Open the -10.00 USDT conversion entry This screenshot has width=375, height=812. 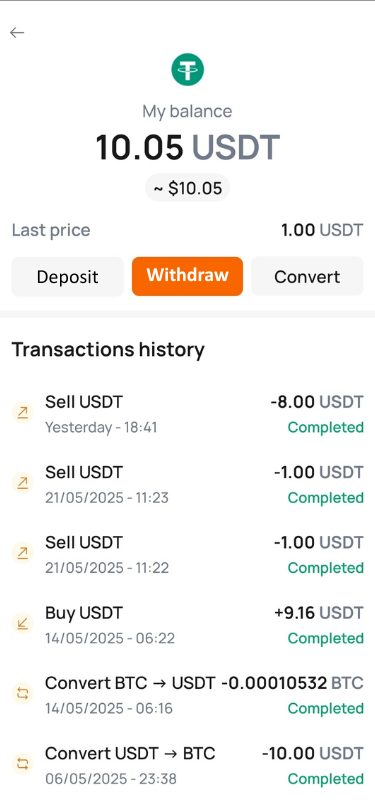click(x=188, y=765)
